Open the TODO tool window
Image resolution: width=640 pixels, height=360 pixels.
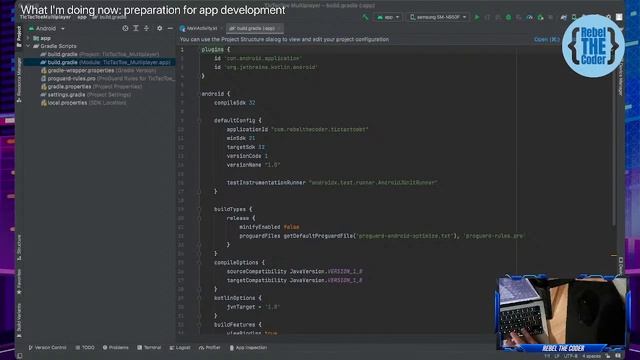coord(85,348)
